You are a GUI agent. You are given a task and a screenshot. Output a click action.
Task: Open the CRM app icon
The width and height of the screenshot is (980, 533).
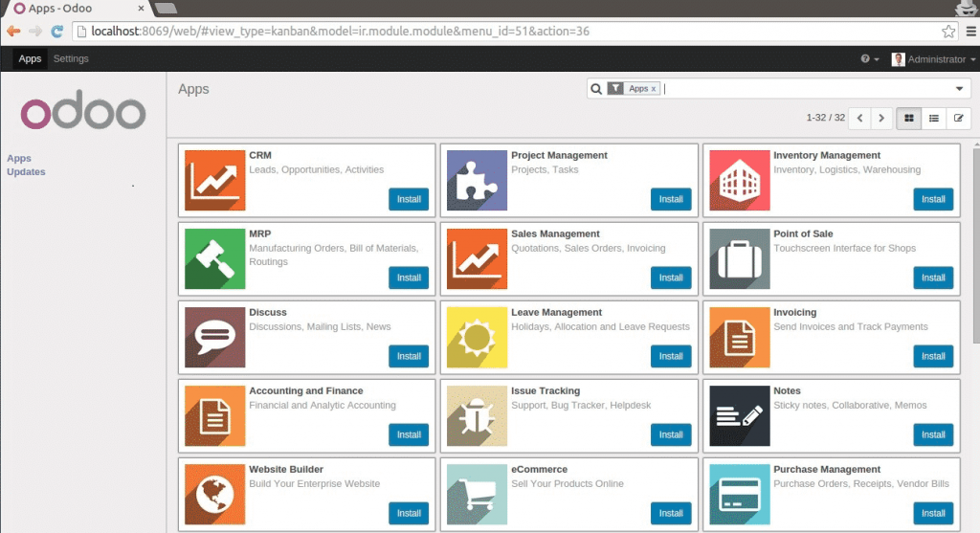pyautogui.click(x=215, y=180)
